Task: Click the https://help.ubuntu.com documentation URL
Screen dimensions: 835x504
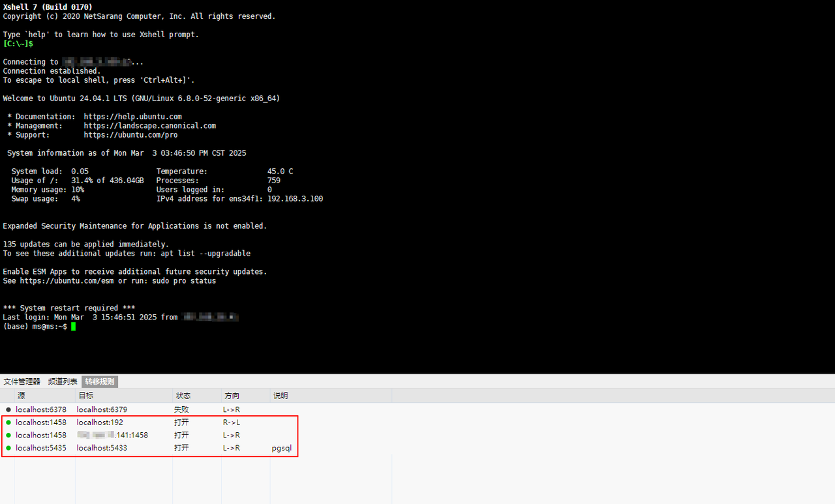Action: pyautogui.click(x=132, y=117)
